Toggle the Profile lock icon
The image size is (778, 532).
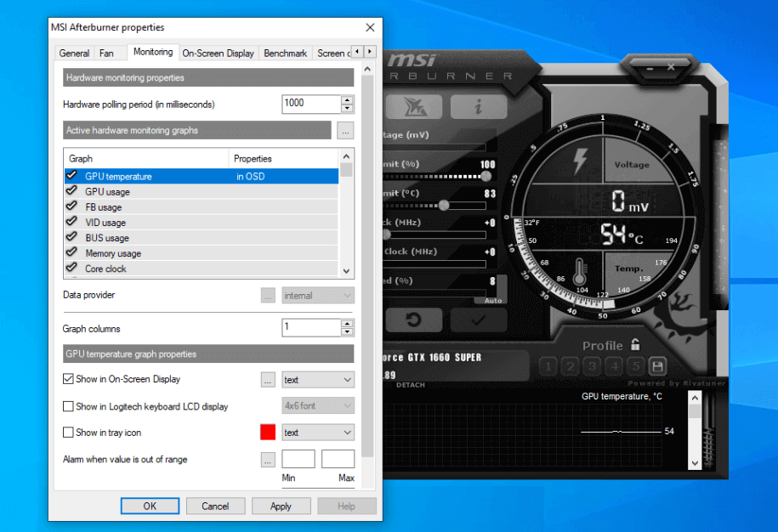click(635, 344)
